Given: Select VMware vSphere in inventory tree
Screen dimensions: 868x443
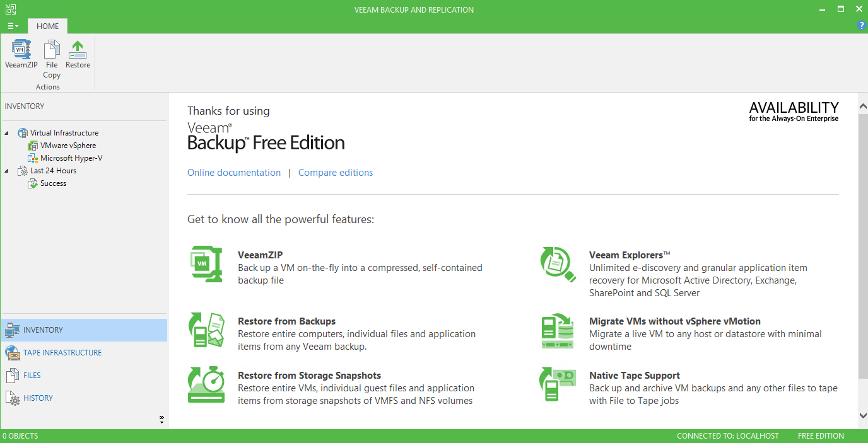Looking at the screenshot, I should click(x=68, y=146).
